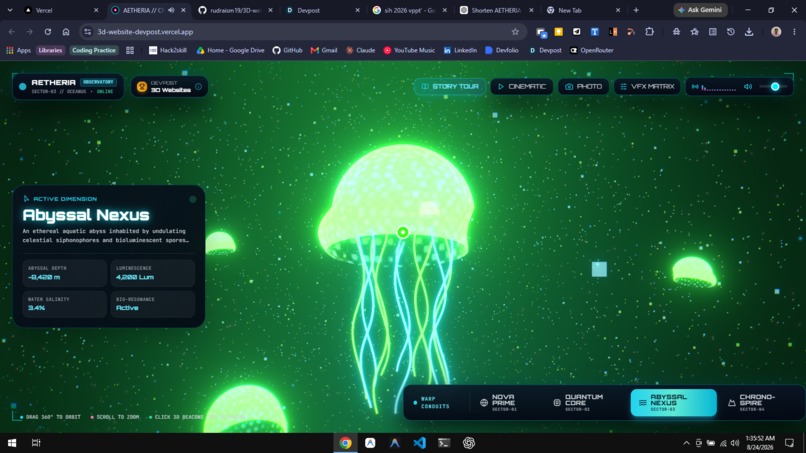This screenshot has height=453, width=806.
Task: View site information icon in address bar
Action: [x=87, y=32]
